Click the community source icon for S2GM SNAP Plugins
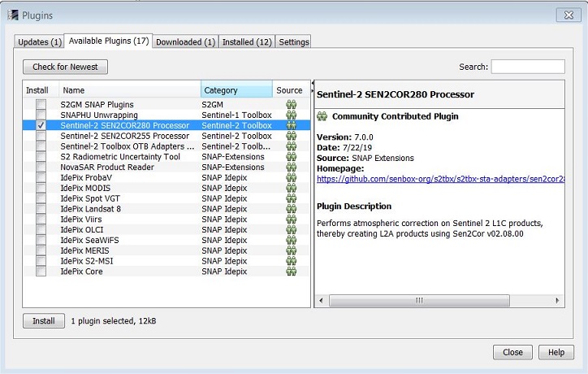The image size is (588, 374). (x=291, y=105)
